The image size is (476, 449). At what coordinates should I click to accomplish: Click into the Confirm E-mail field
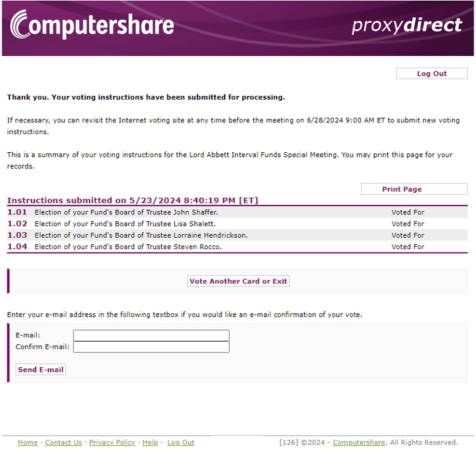click(x=151, y=347)
